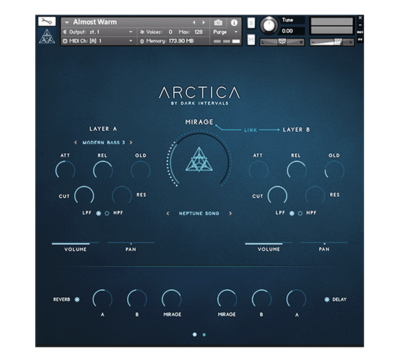Switch to the second page dot
This screenshot has width=400, height=362.
[204, 335]
